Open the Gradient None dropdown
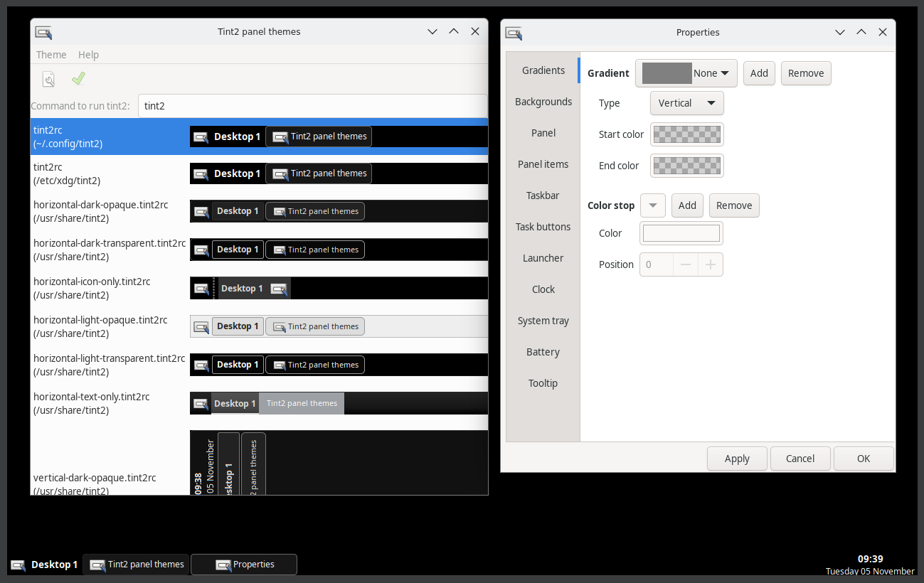Image resolution: width=924 pixels, height=583 pixels. (x=686, y=73)
